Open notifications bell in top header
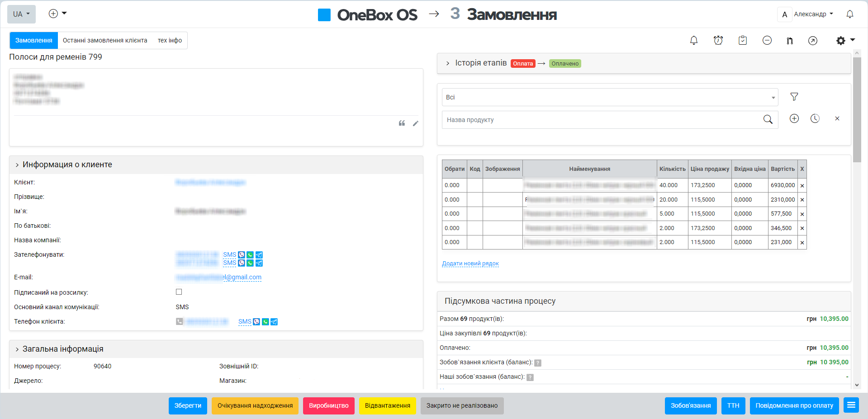This screenshot has height=419, width=868. click(849, 14)
